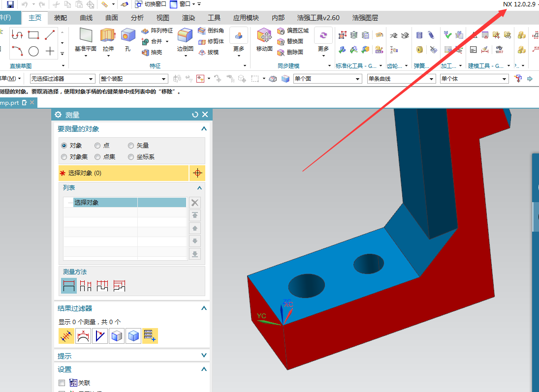Toggle the distance result filter icon
This screenshot has height=392, width=539.
[66, 336]
